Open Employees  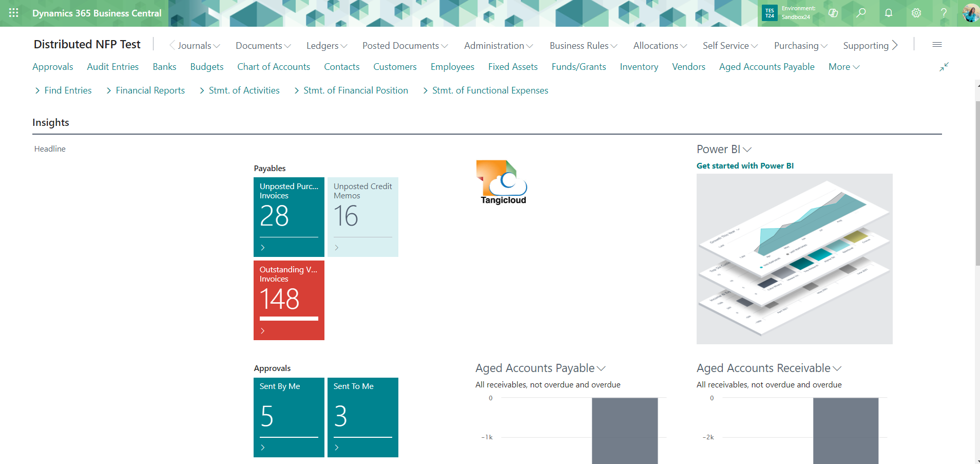click(452, 67)
